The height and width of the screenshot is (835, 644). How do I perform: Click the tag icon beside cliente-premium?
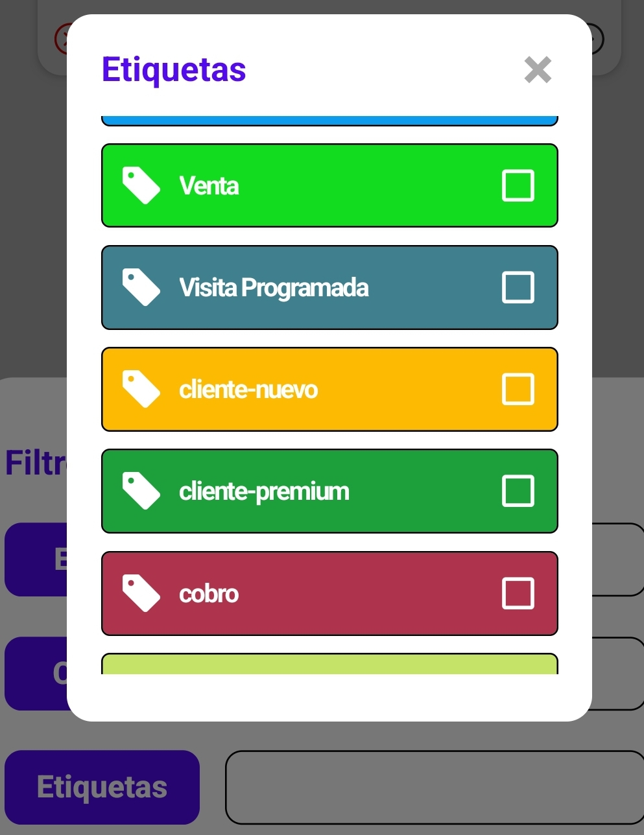[x=141, y=490]
